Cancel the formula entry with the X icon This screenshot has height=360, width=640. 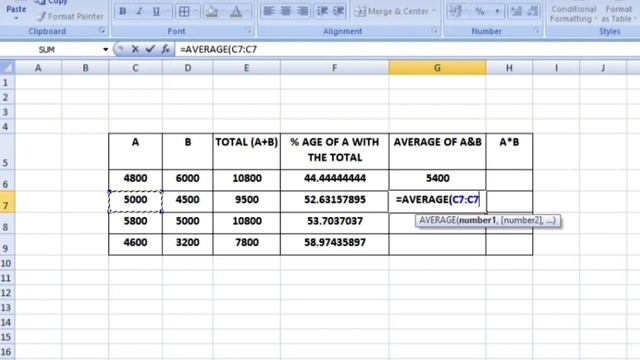pos(135,49)
